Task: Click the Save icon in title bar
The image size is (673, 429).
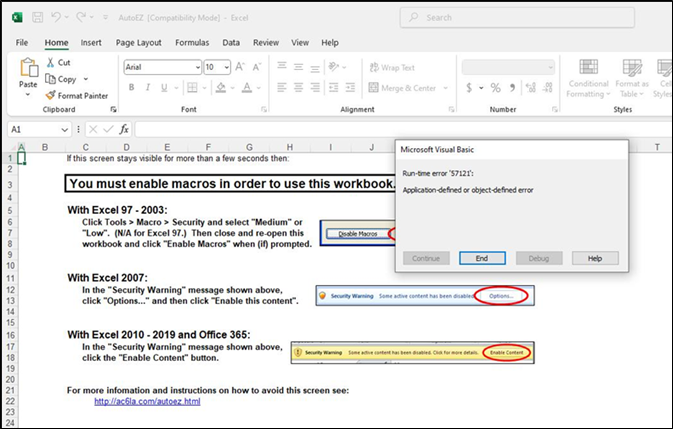Action: pos(37,18)
